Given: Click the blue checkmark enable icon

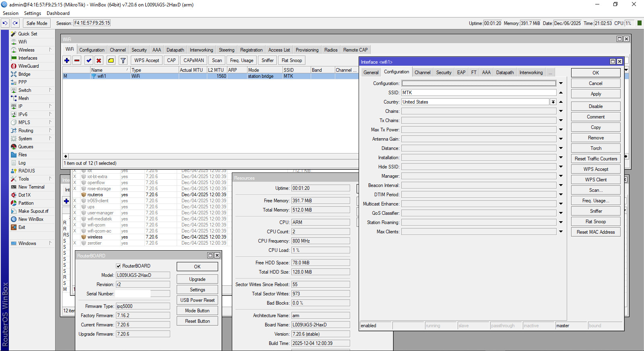Looking at the screenshot, I should point(89,60).
